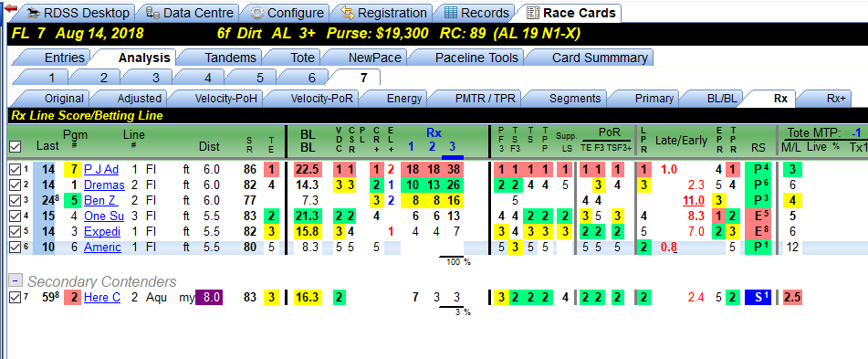The height and width of the screenshot is (359, 868).
Task: Click the red back arrow icon
Action: tap(11, 9)
